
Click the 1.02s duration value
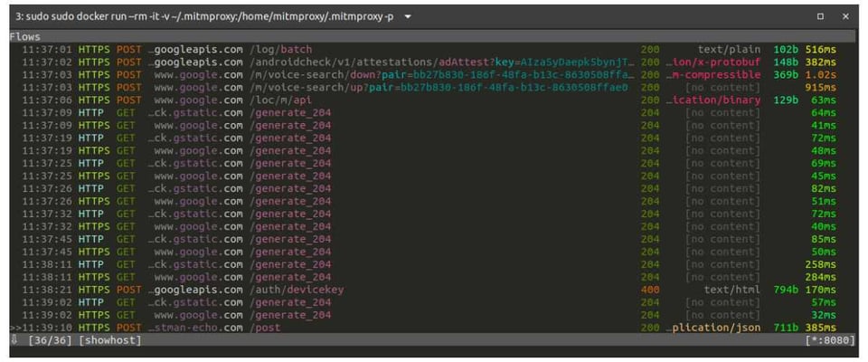point(820,75)
